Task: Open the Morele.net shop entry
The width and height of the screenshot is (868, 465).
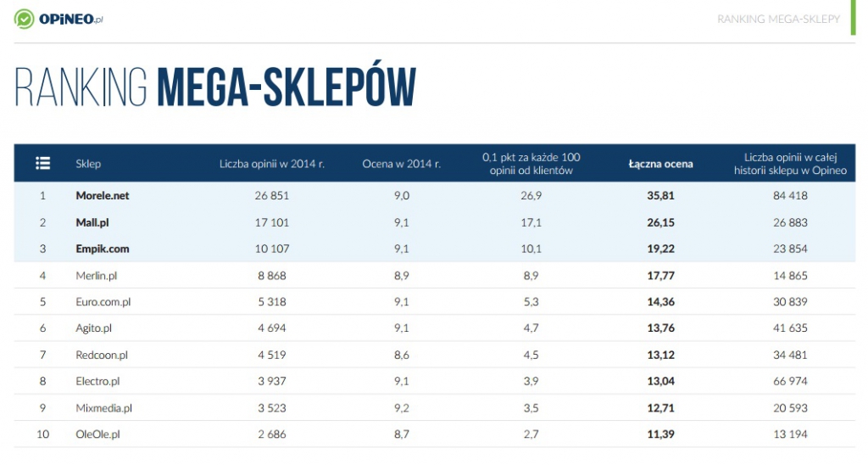Action: (x=103, y=196)
